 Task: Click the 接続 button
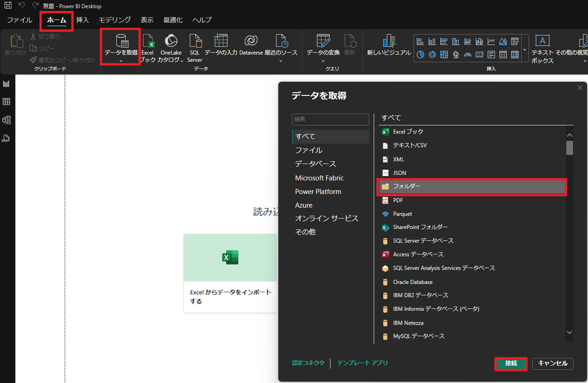(x=511, y=363)
